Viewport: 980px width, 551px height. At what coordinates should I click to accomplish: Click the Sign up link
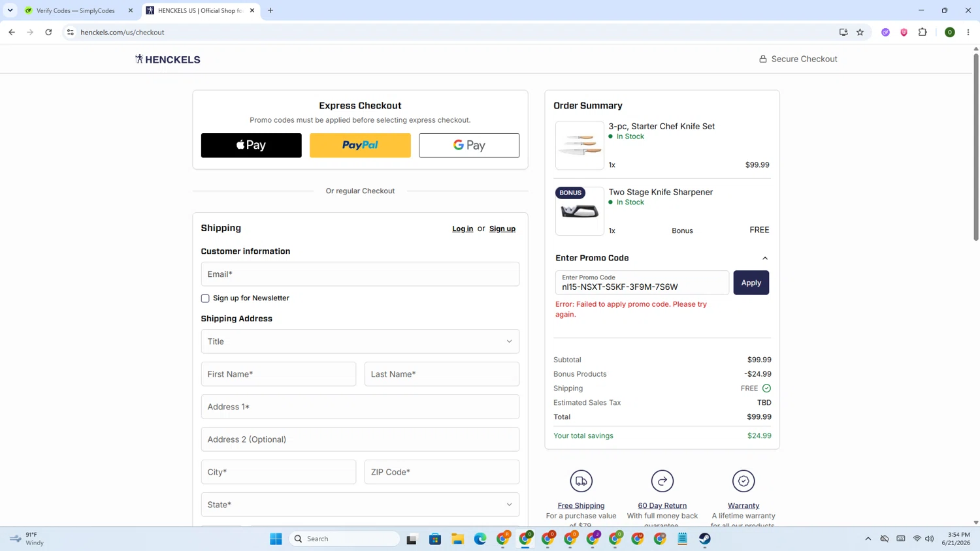click(x=502, y=228)
